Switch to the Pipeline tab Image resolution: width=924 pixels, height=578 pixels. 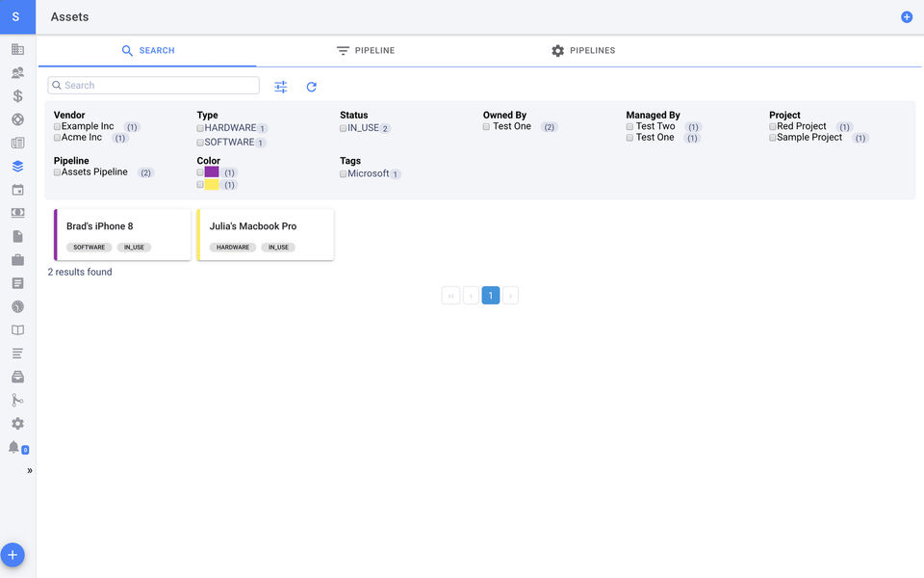point(366,51)
